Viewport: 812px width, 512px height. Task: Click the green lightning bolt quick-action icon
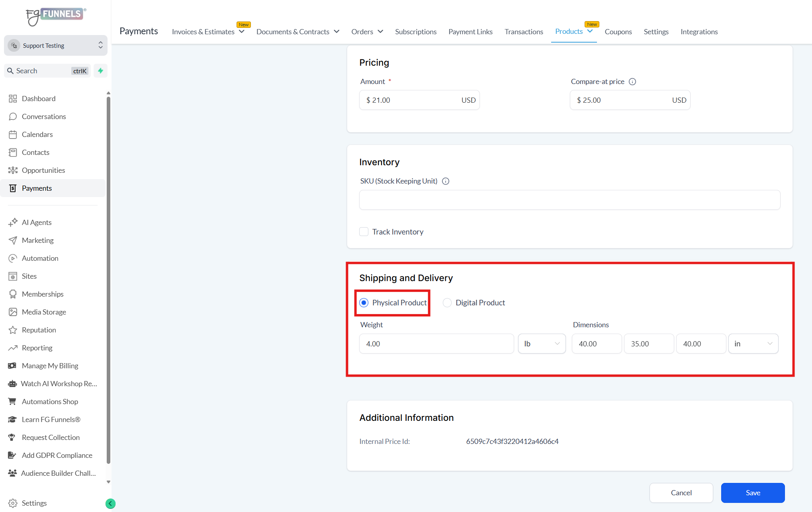click(101, 71)
